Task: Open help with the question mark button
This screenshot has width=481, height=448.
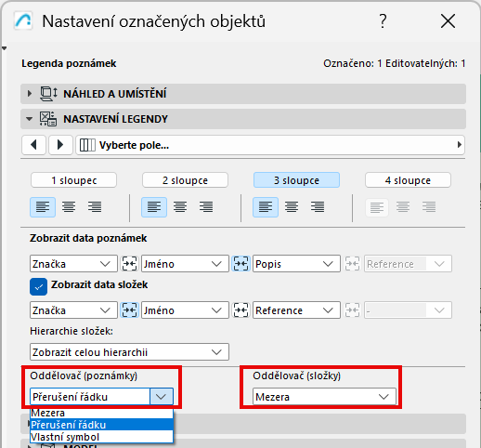Action: 383,21
